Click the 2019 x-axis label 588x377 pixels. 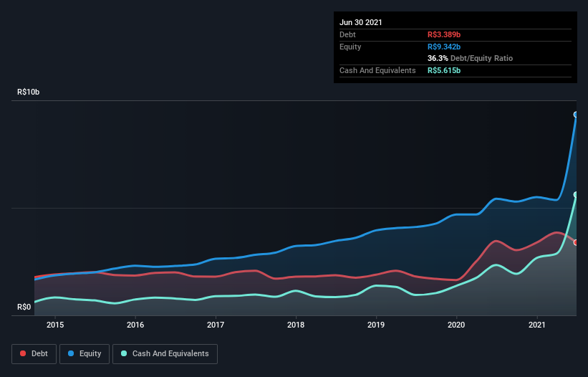[376, 325]
